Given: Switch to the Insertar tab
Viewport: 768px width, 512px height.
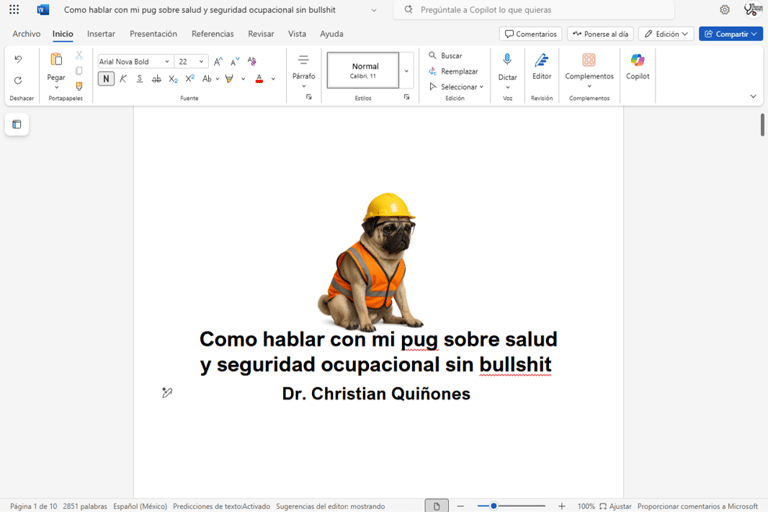Looking at the screenshot, I should pyautogui.click(x=101, y=34).
